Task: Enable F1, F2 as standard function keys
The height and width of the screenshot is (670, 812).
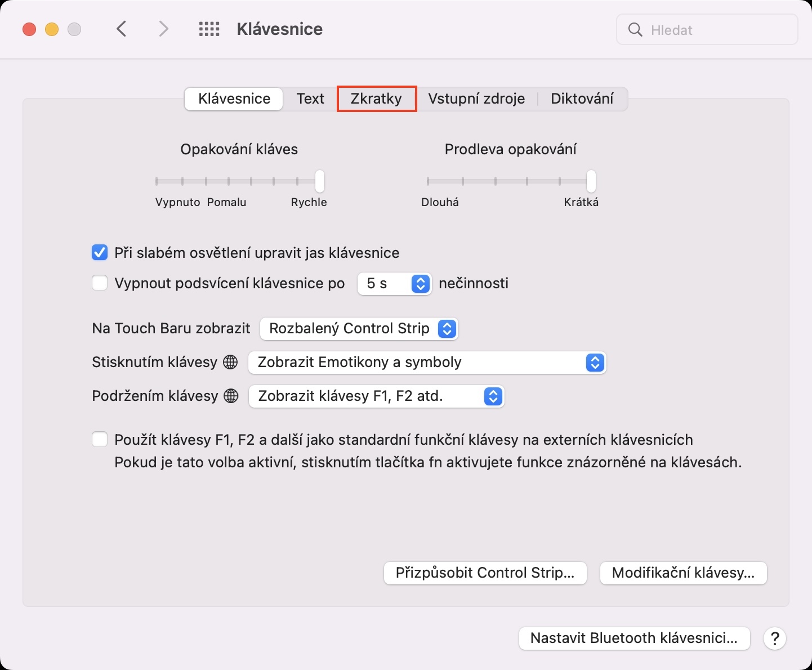Action: [x=100, y=439]
